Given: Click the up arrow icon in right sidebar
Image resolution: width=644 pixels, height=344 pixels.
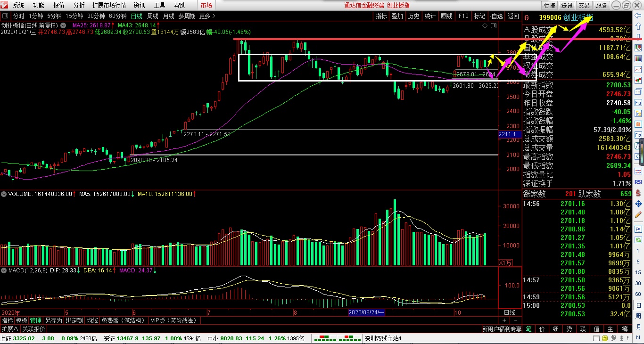Looking at the screenshot, I should point(638,25).
